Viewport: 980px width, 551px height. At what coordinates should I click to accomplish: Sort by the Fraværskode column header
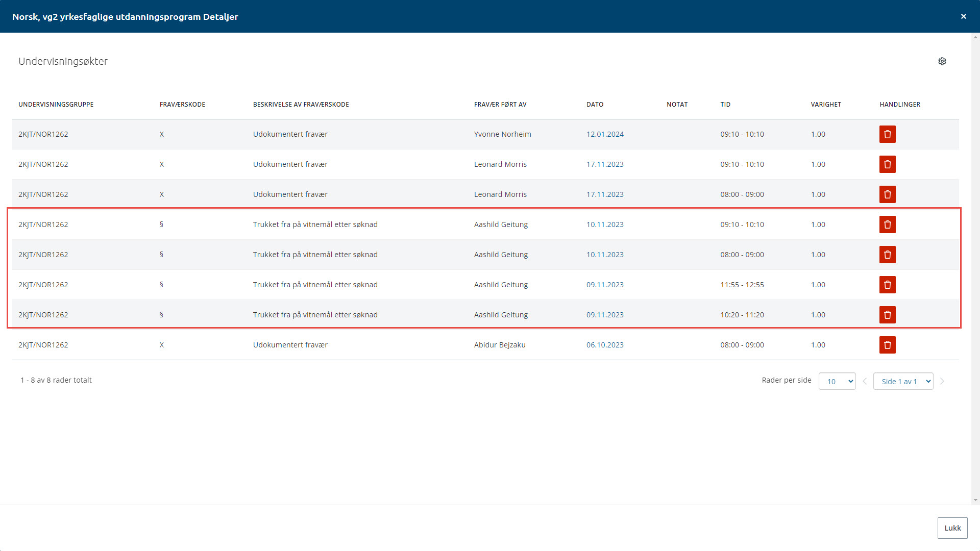(182, 105)
